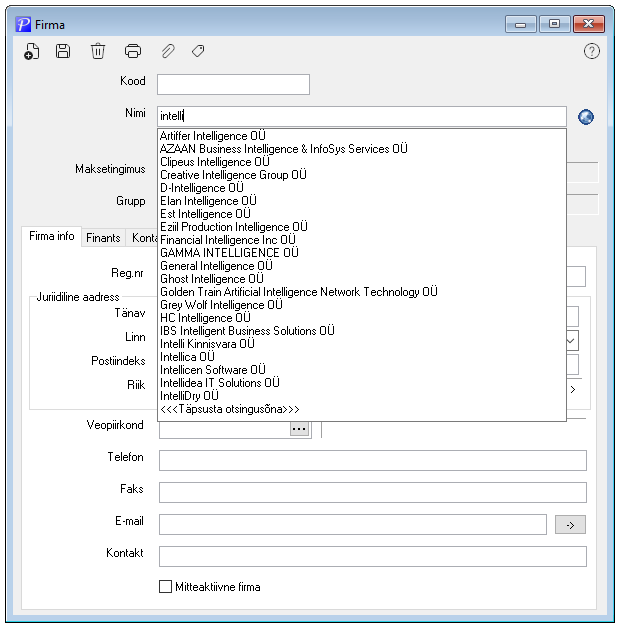Delete the record using trash icon

pyautogui.click(x=98, y=51)
